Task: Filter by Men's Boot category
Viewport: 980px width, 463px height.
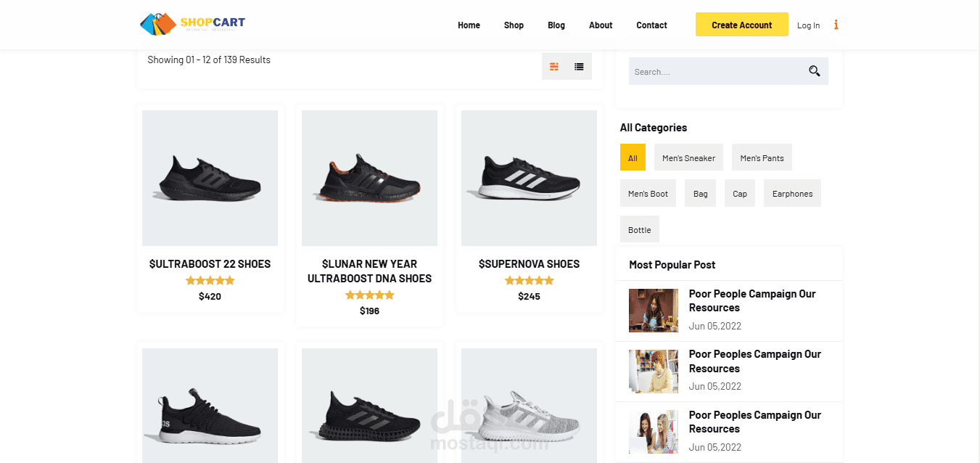Action: 648,193
